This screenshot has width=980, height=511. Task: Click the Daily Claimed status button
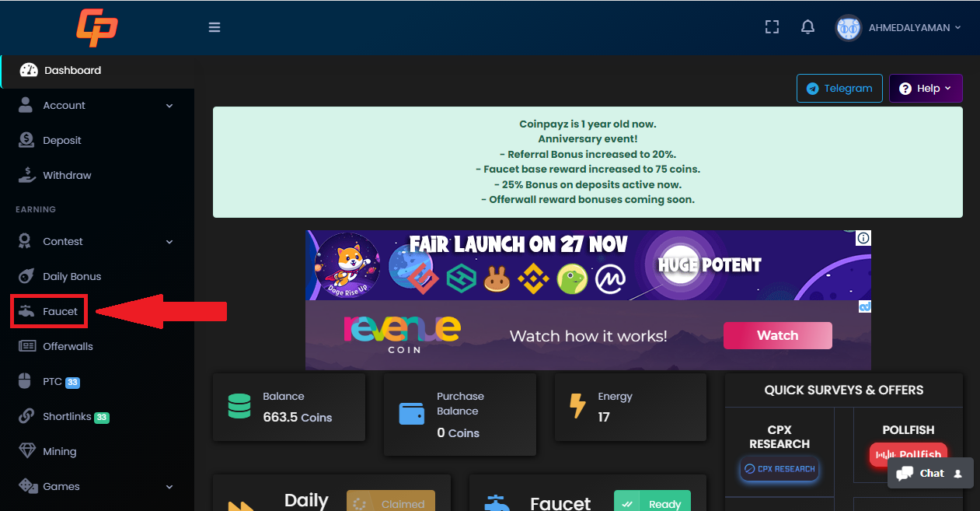391,501
